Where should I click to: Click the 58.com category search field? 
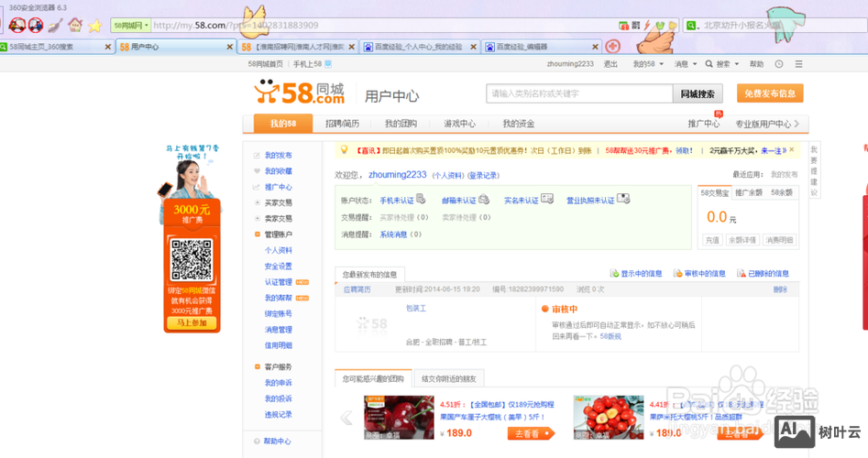(x=579, y=94)
